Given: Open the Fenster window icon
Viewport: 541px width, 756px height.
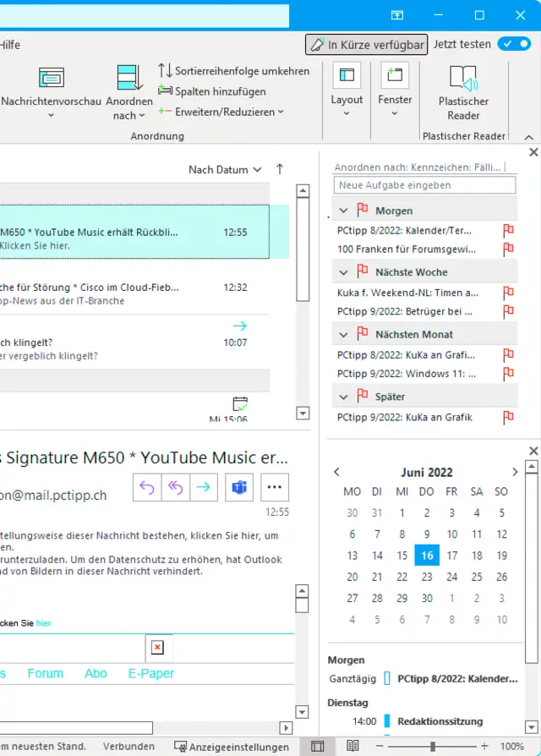Looking at the screenshot, I should pyautogui.click(x=395, y=75).
